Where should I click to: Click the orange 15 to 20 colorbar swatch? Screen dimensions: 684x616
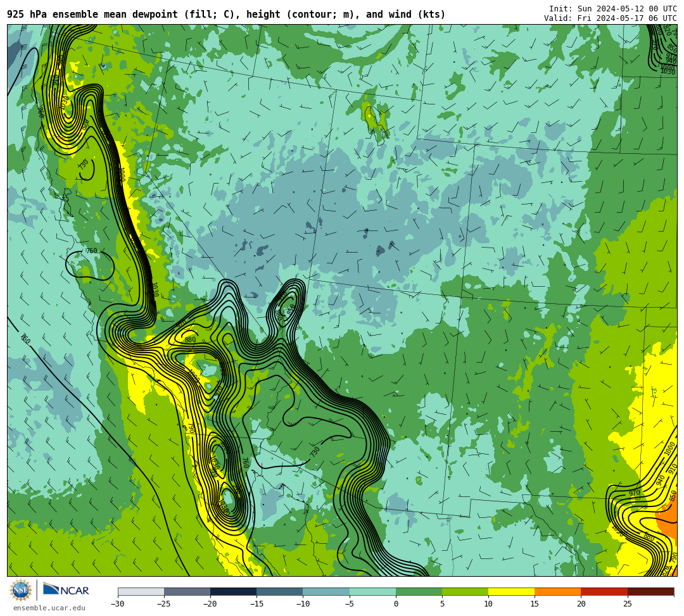tap(558, 591)
